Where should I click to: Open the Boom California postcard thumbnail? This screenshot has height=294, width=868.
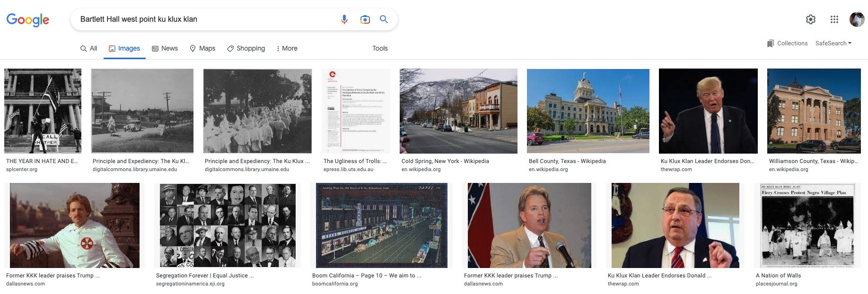tap(381, 225)
